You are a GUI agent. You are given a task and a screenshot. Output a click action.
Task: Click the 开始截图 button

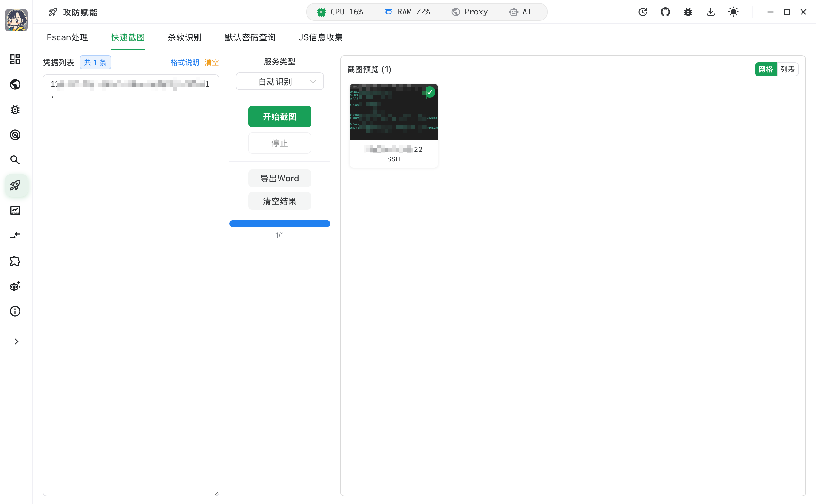click(279, 117)
